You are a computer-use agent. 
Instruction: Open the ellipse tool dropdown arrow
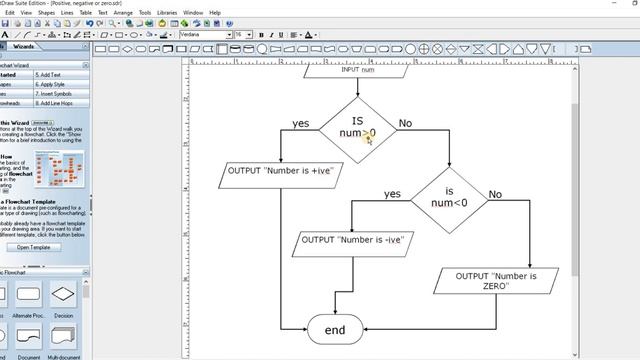pyautogui.click(x=141, y=35)
